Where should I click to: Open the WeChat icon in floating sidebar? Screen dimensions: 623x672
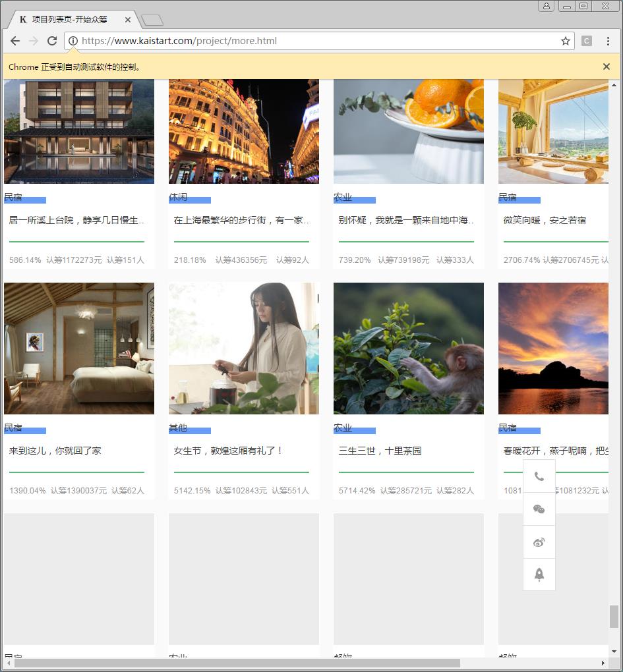coord(539,509)
